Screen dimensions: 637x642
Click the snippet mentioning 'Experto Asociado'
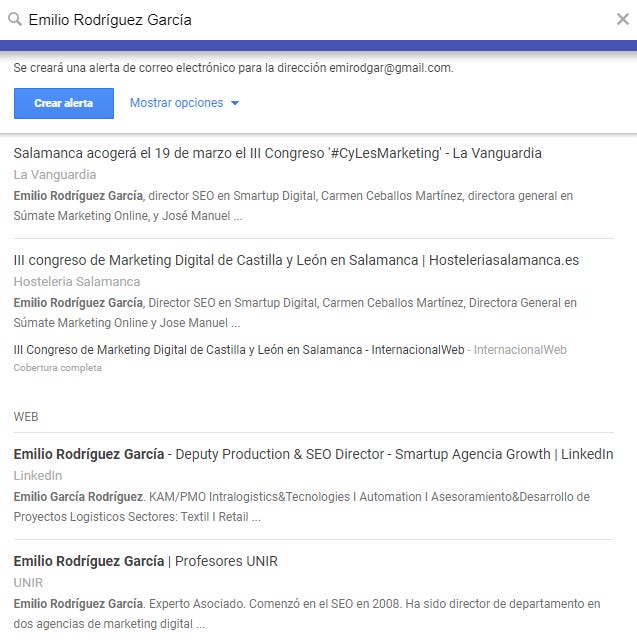(307, 614)
